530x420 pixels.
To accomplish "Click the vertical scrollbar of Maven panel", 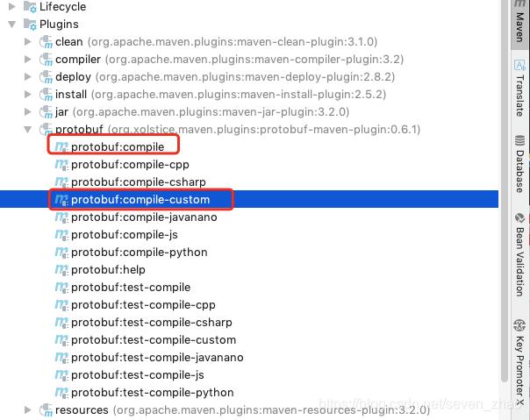I will tap(505, 191).
